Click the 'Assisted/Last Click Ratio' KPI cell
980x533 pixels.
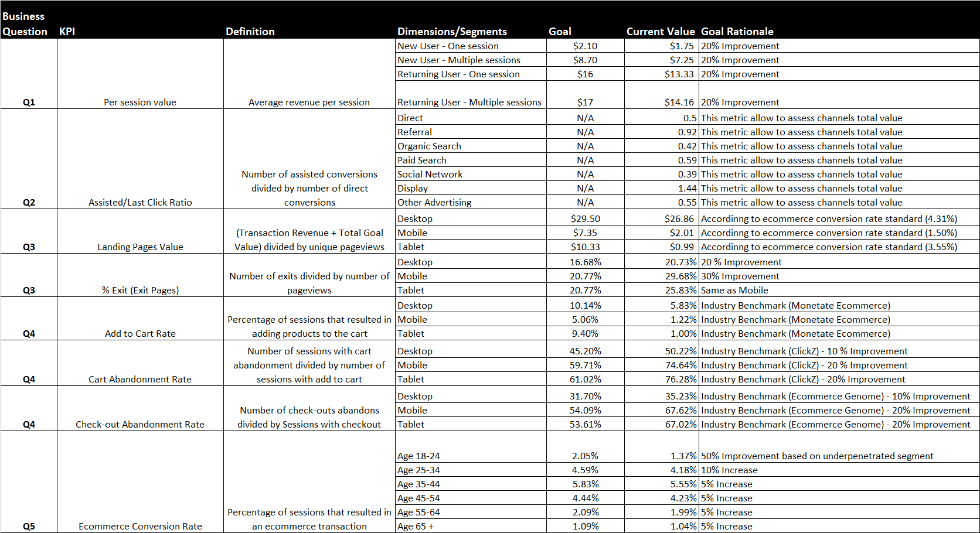pos(140,202)
